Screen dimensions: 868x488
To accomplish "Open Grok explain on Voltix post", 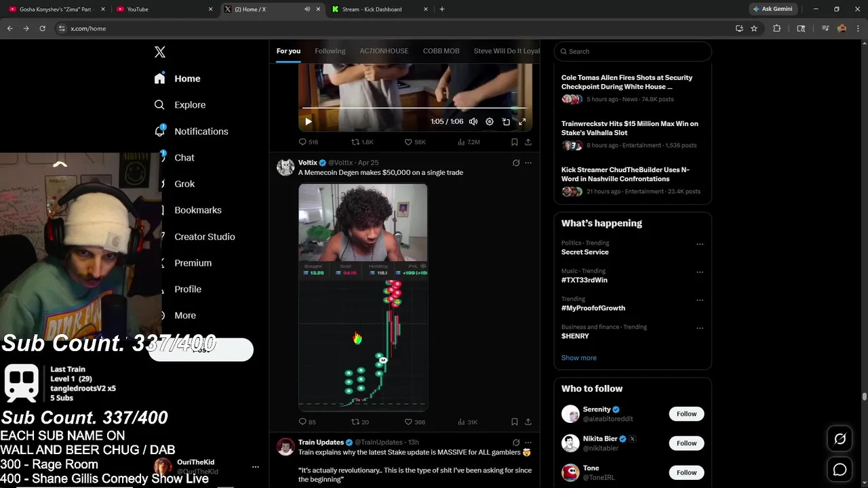I will point(516,163).
